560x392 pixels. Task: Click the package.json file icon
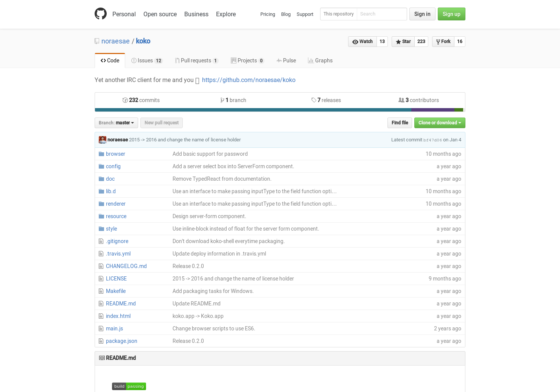pyautogui.click(x=101, y=341)
